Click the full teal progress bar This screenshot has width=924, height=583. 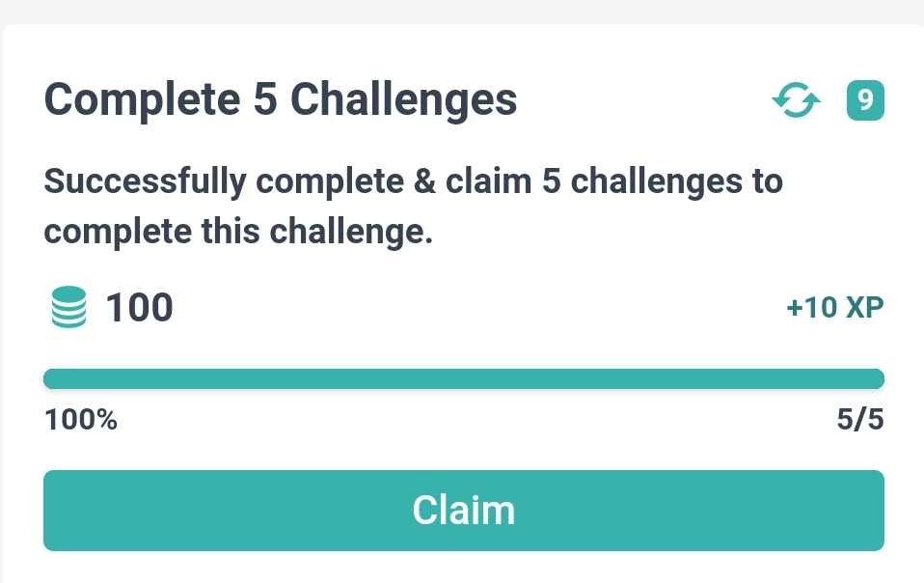464,379
